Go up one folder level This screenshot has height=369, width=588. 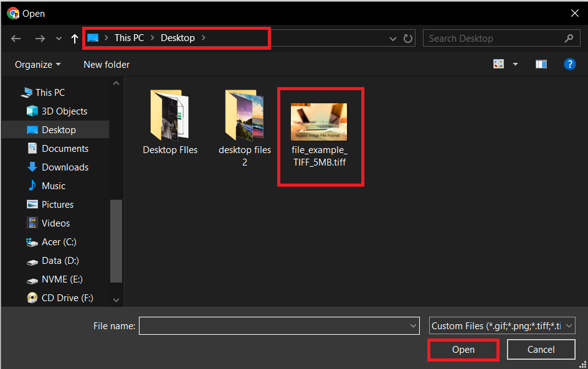74,38
